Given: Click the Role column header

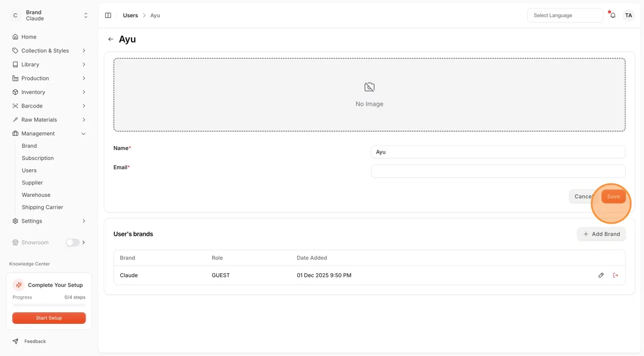Looking at the screenshot, I should (x=217, y=258).
